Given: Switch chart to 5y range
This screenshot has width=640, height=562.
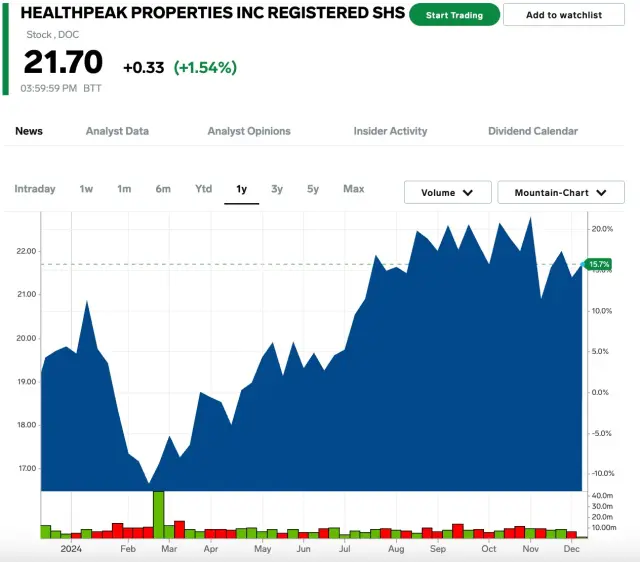Looking at the screenshot, I should (313, 189).
